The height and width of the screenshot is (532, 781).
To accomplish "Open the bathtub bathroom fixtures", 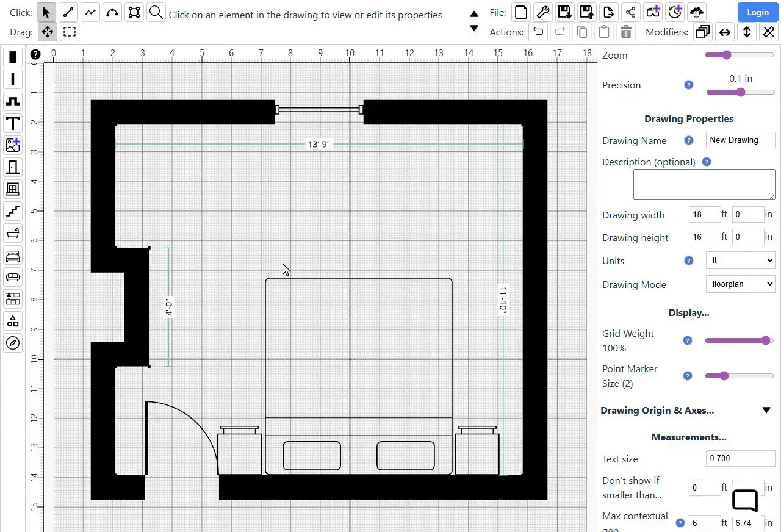I will (x=13, y=233).
